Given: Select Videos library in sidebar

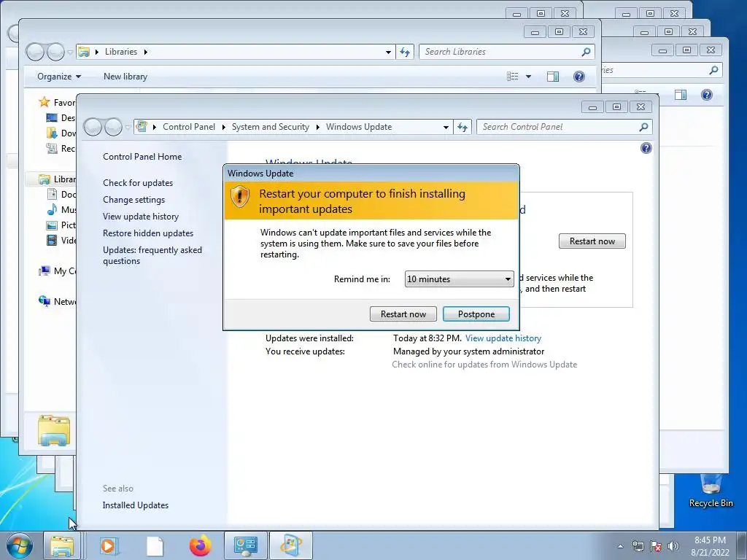Looking at the screenshot, I should [x=61, y=240].
